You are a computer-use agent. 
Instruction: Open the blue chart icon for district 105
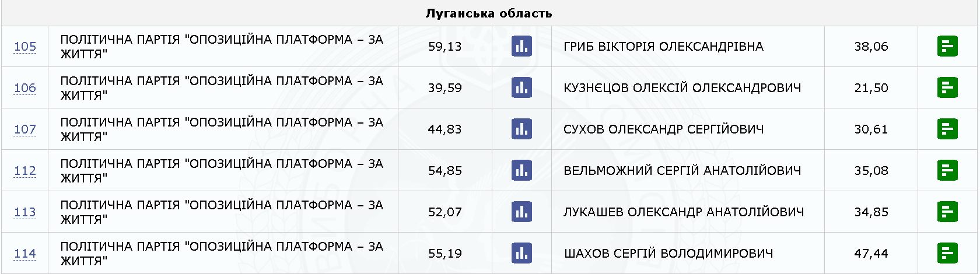coord(521,46)
